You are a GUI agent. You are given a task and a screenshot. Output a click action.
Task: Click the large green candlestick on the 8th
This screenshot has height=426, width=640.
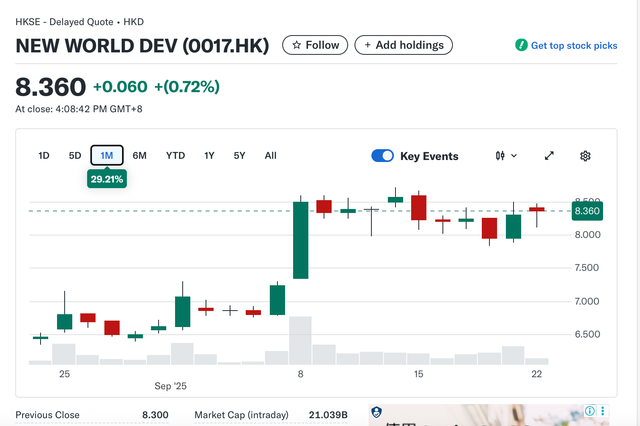301,240
